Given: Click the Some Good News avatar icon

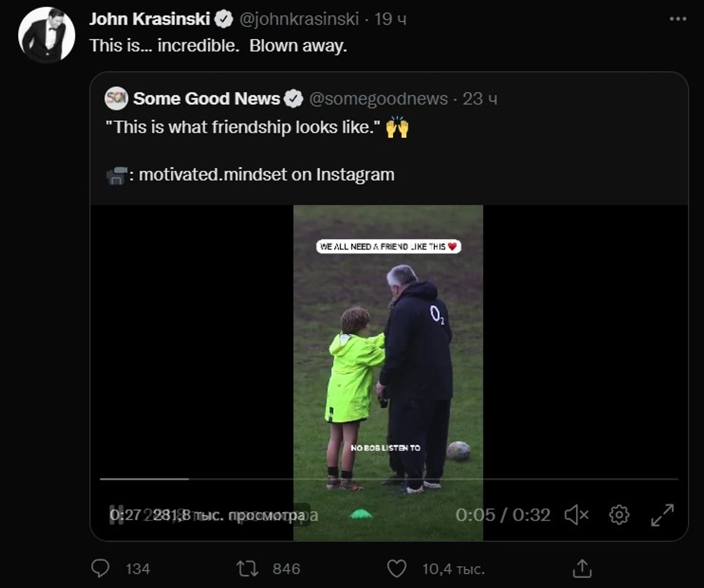Looking at the screenshot, I should coord(116,98).
